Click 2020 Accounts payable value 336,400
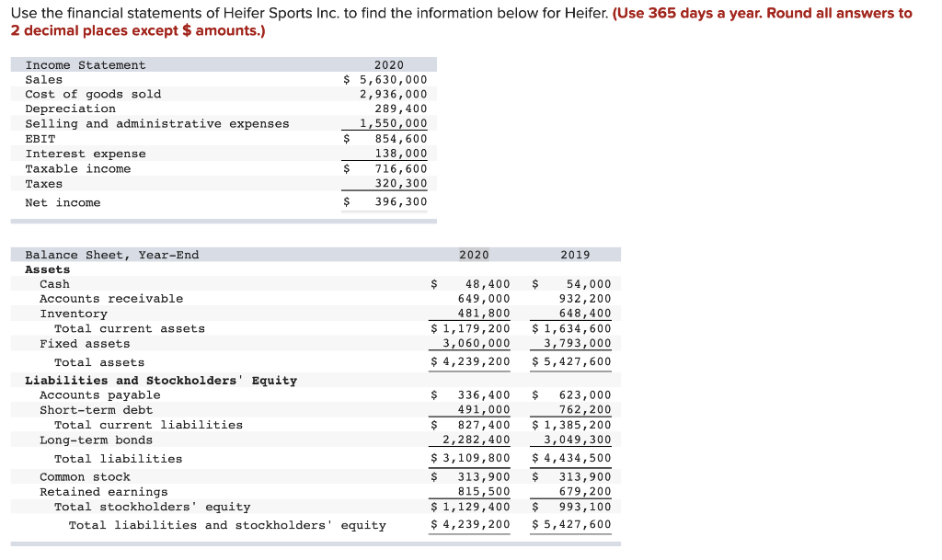Image resolution: width=942 pixels, height=560 pixels. click(x=484, y=394)
